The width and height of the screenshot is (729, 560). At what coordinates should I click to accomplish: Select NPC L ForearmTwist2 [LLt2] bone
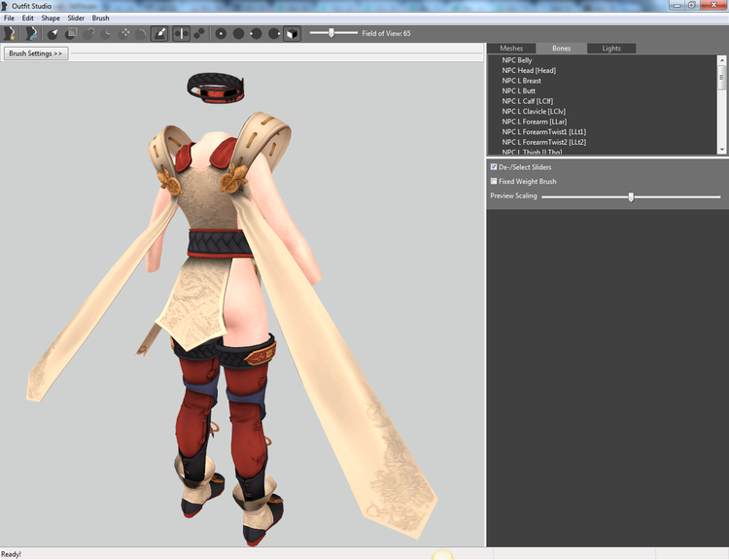(544, 142)
